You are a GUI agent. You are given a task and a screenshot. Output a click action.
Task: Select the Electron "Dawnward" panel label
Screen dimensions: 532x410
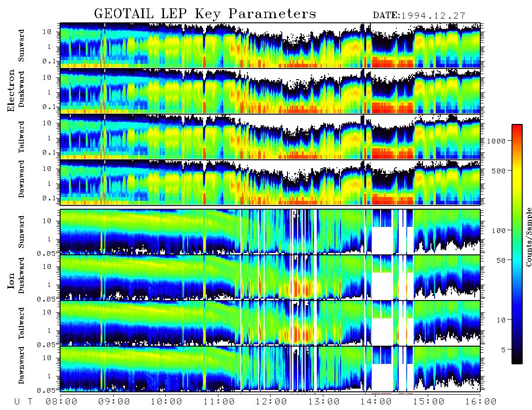click(x=21, y=179)
